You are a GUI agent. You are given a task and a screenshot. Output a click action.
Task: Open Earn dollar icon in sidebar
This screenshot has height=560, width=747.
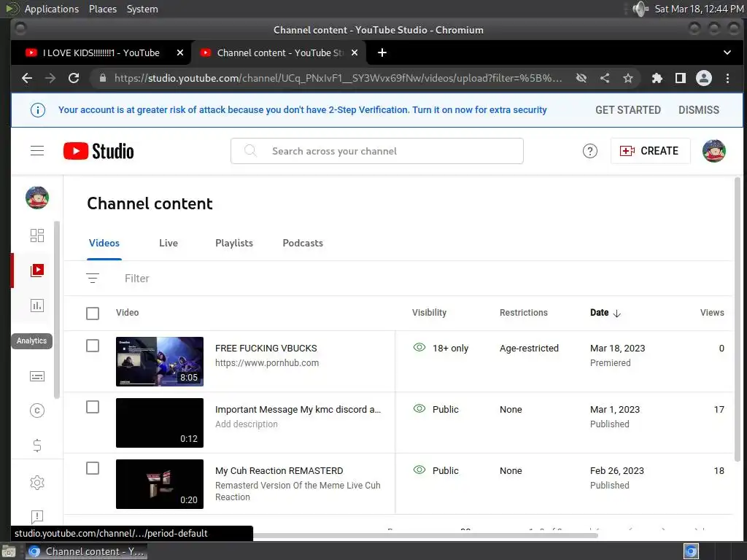(37, 446)
